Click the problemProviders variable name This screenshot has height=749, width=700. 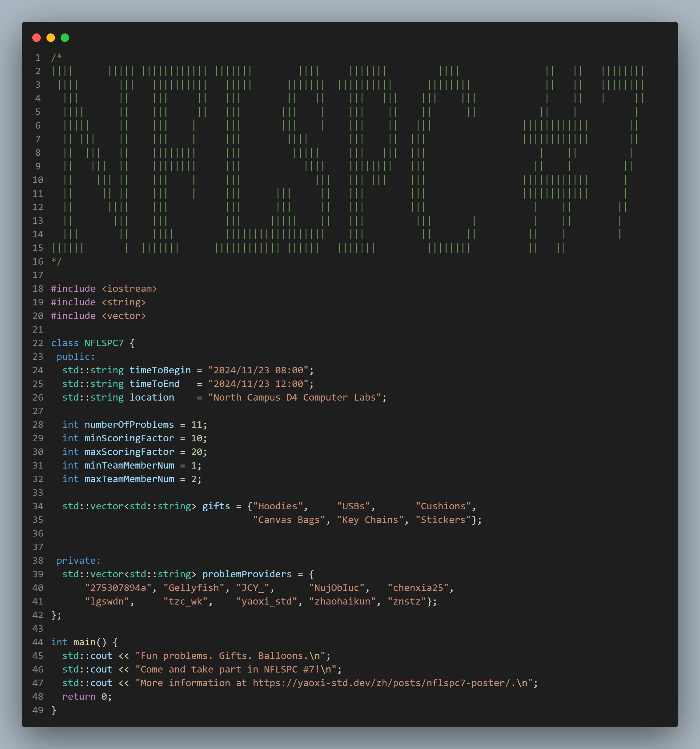[x=247, y=574]
